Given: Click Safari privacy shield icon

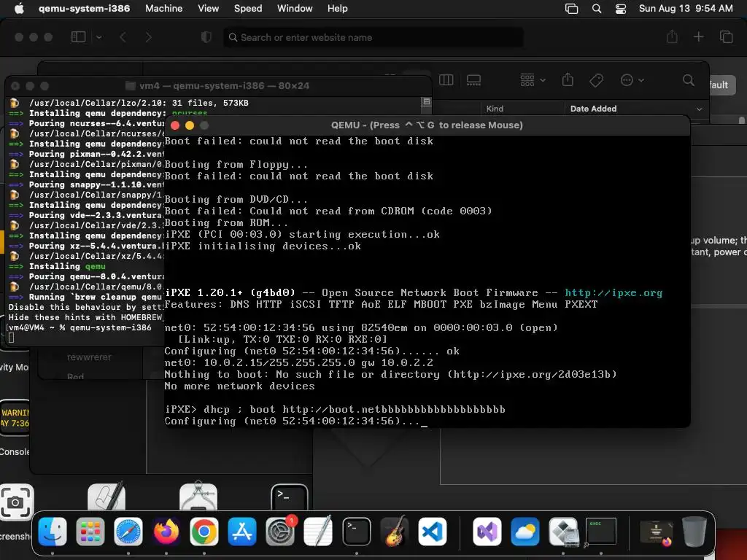Looking at the screenshot, I should [206, 37].
